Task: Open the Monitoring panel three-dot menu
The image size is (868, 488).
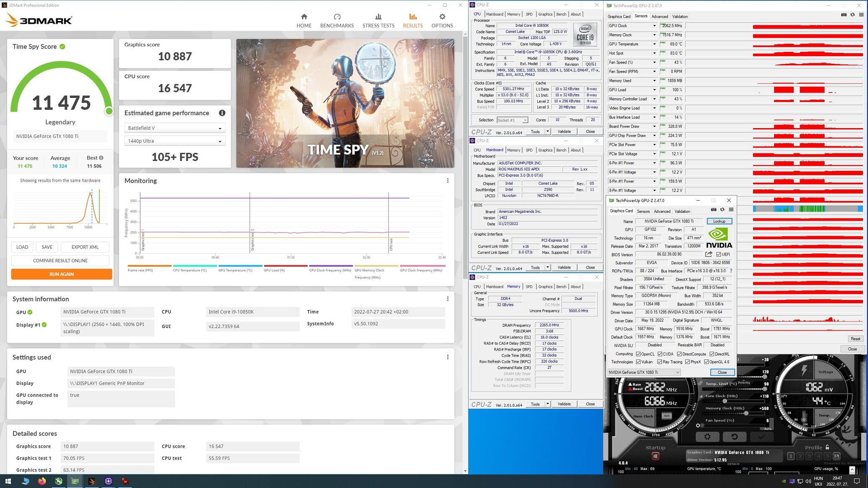Action: pos(448,181)
